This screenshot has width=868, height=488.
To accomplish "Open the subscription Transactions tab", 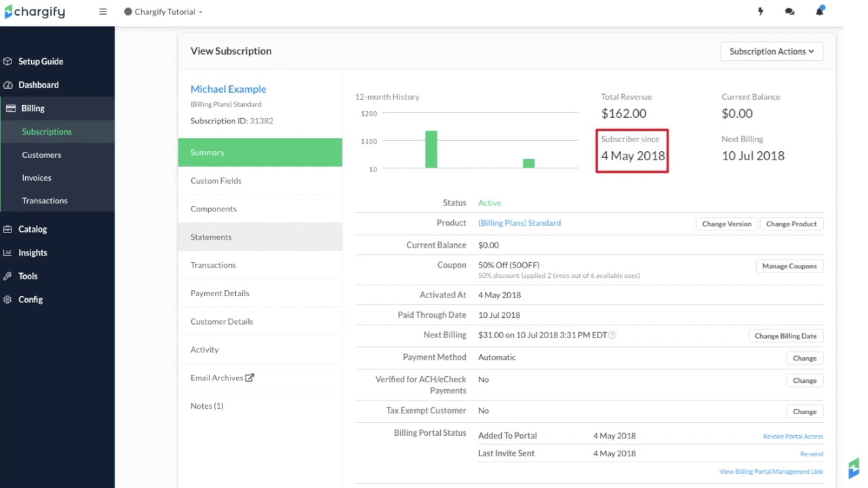I will [260, 265].
